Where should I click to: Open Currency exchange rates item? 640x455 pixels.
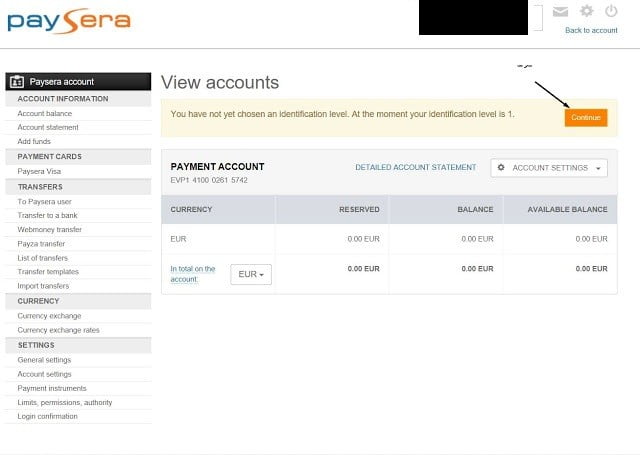tap(58, 330)
